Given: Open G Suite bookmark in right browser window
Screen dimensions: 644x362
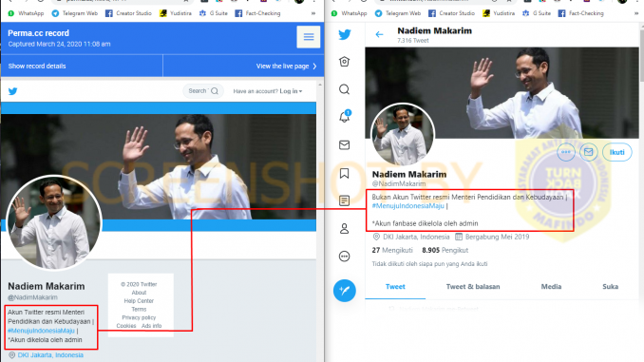Looking at the screenshot, I should [537, 13].
